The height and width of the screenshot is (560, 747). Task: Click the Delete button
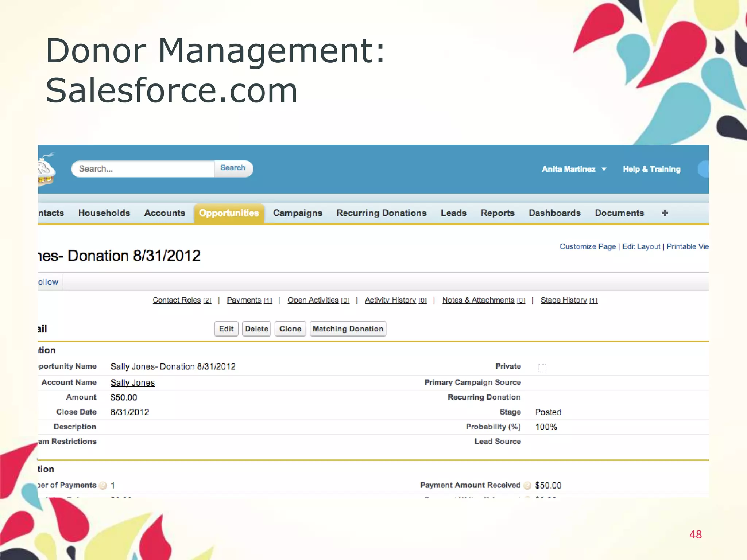pyautogui.click(x=256, y=329)
